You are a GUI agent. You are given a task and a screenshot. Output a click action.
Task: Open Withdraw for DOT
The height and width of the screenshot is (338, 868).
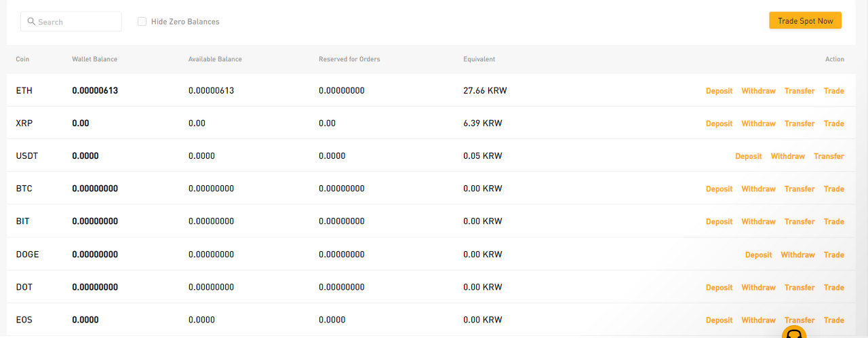758,287
